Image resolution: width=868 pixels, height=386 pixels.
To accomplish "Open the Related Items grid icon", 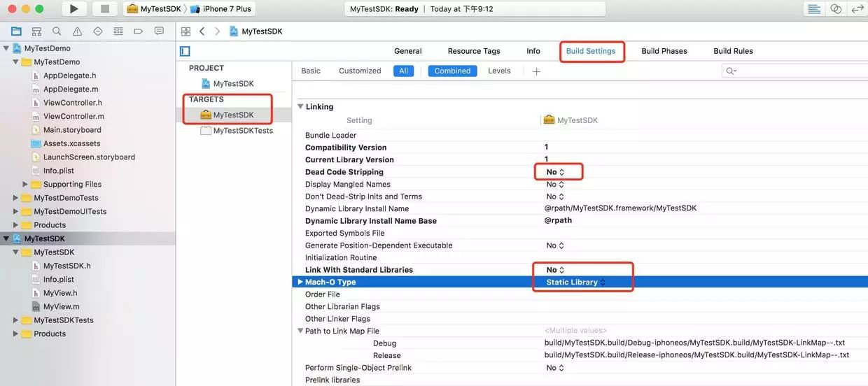I will point(185,31).
